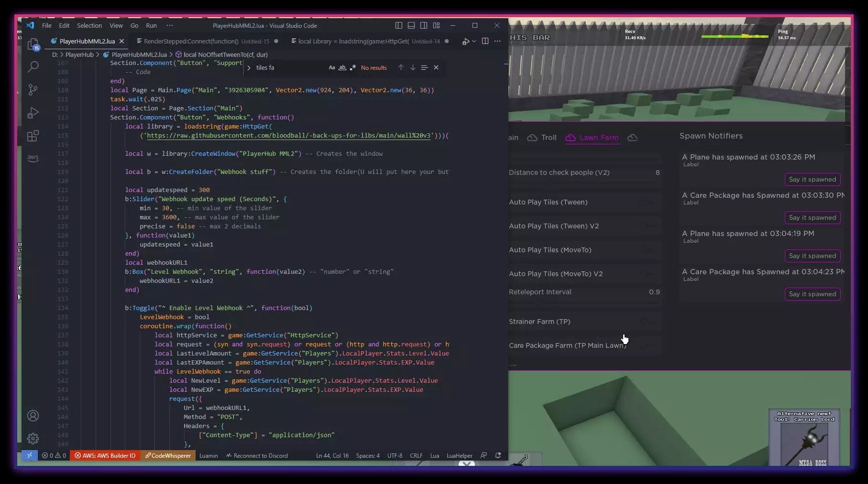Click AWS Builder ID status item

coord(105,455)
